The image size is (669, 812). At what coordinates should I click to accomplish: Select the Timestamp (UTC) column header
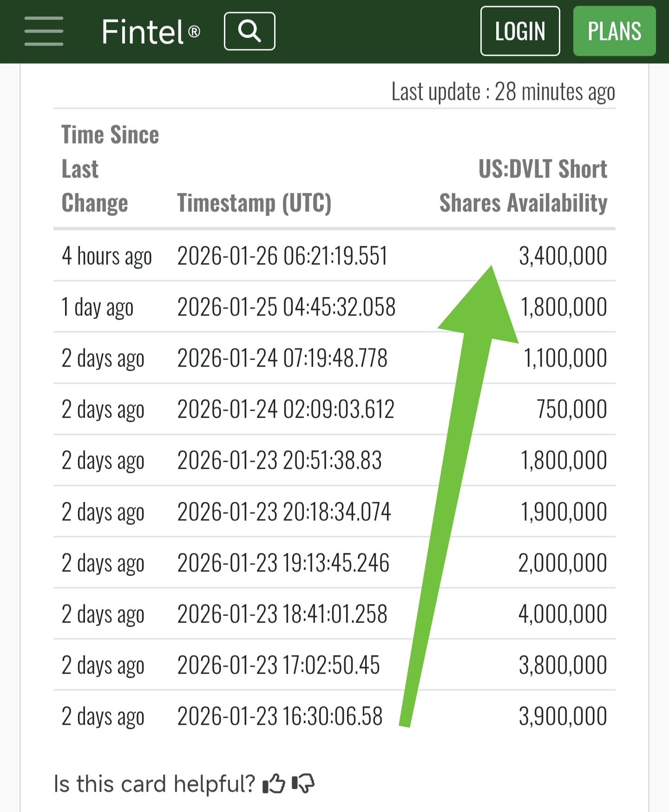(254, 203)
